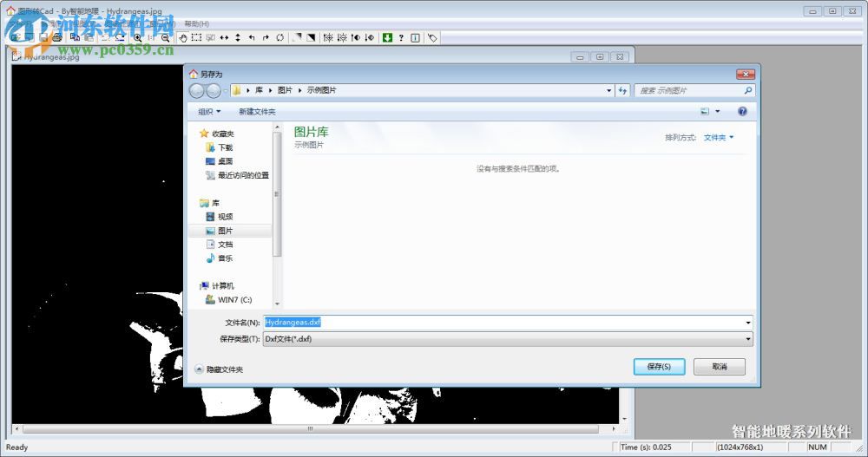Select 视频 library in sidebar

tap(220, 217)
